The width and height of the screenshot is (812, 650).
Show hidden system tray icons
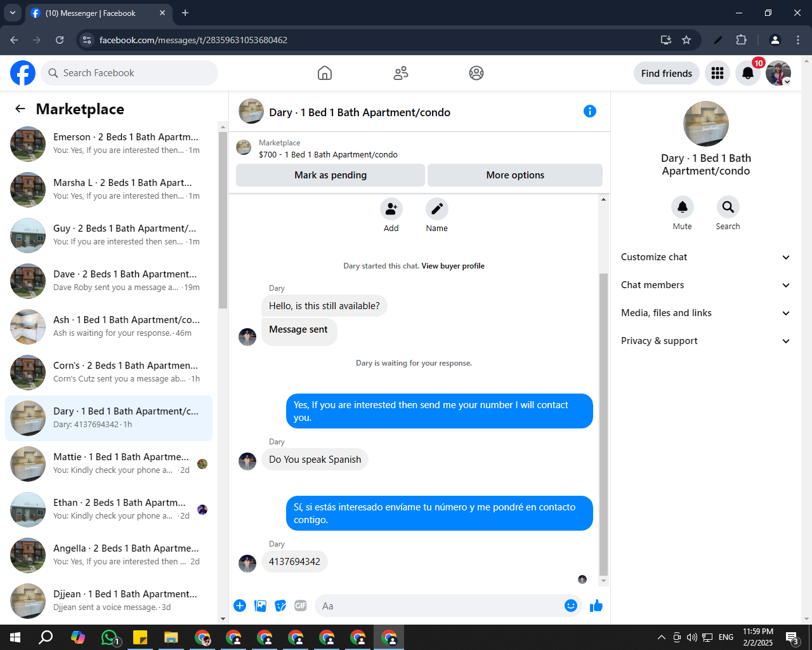click(x=661, y=637)
